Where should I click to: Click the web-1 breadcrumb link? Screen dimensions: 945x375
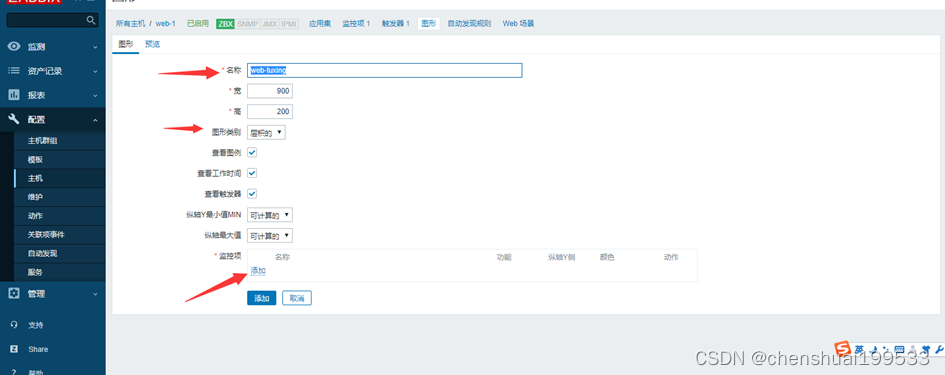166,24
